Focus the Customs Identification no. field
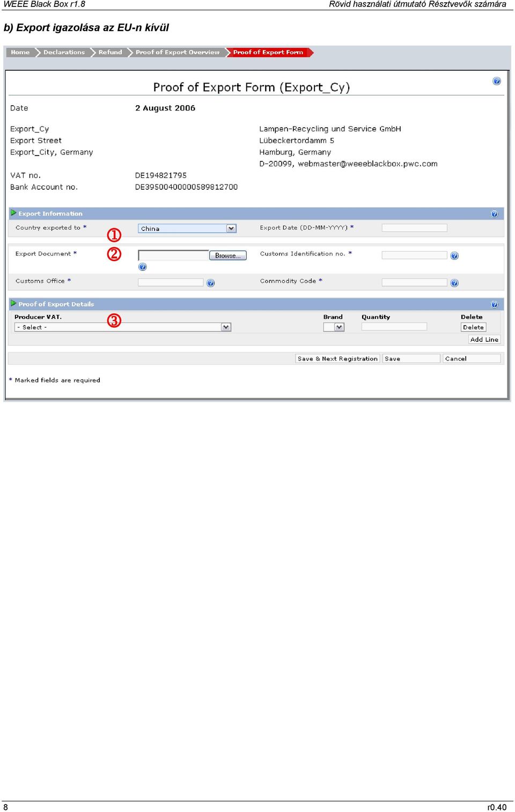Image resolution: width=515 pixels, height=812 pixels. 414,255
